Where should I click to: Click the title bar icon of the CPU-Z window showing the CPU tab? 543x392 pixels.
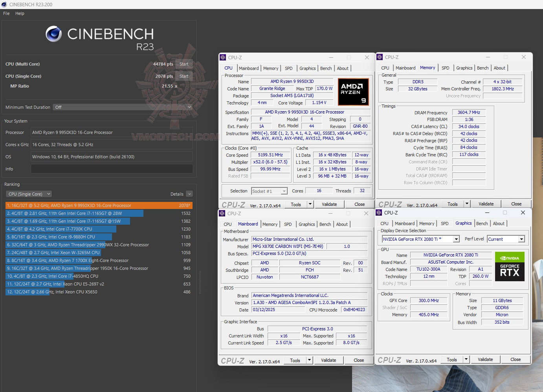[223, 57]
